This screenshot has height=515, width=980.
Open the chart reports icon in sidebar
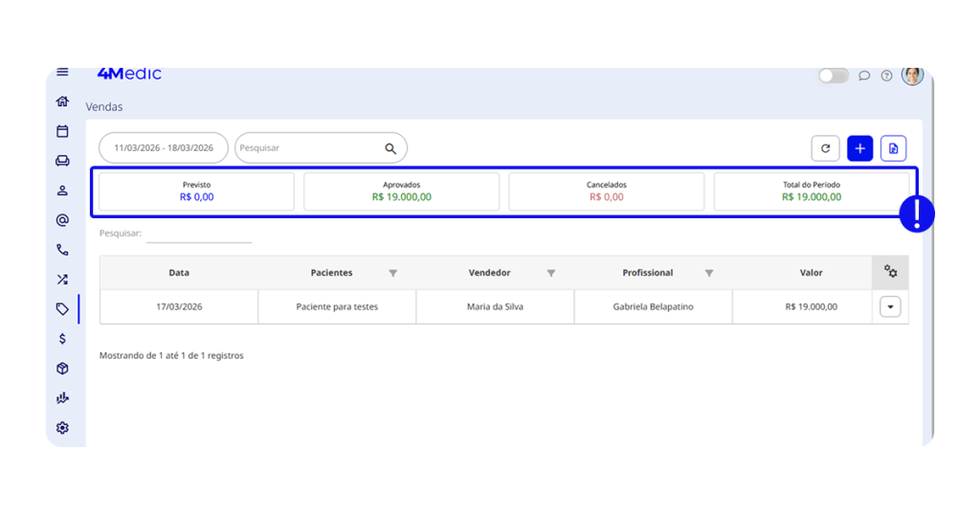coord(62,398)
